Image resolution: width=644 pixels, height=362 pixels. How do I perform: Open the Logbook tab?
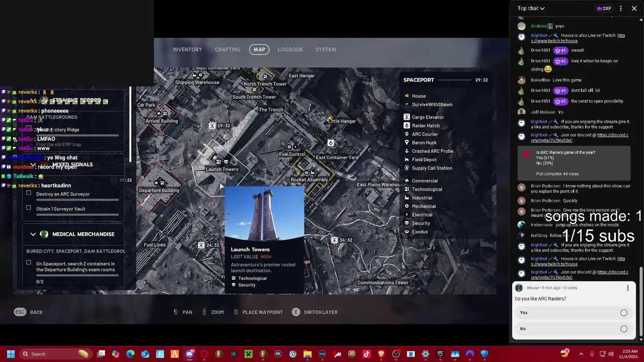click(290, 50)
